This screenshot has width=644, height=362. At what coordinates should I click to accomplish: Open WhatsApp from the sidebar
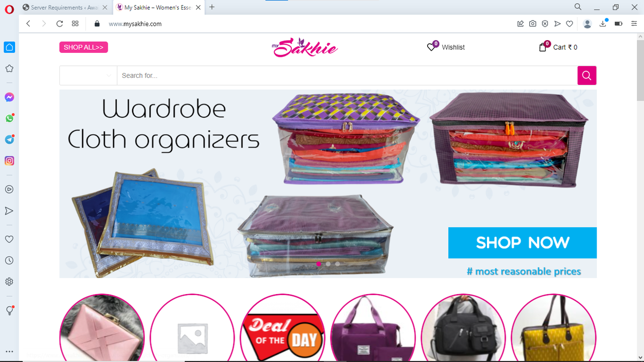click(9, 118)
